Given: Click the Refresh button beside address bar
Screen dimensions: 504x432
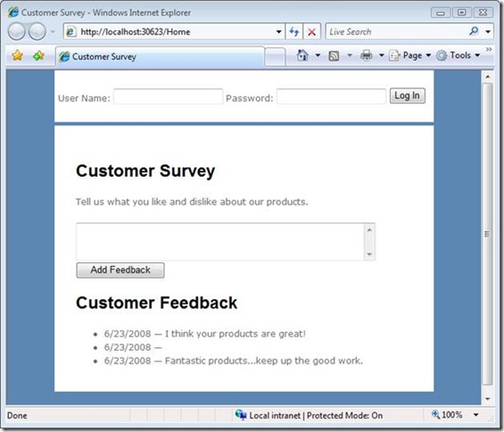Looking at the screenshot, I should (294, 31).
